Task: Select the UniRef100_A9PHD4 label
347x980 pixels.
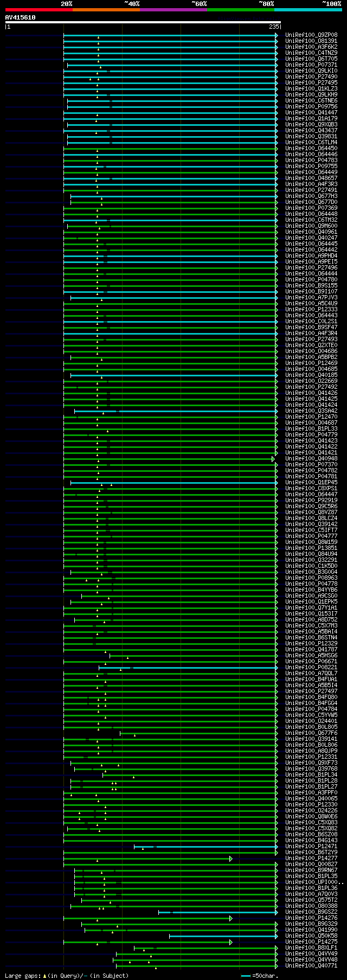Action: [x=311, y=255]
